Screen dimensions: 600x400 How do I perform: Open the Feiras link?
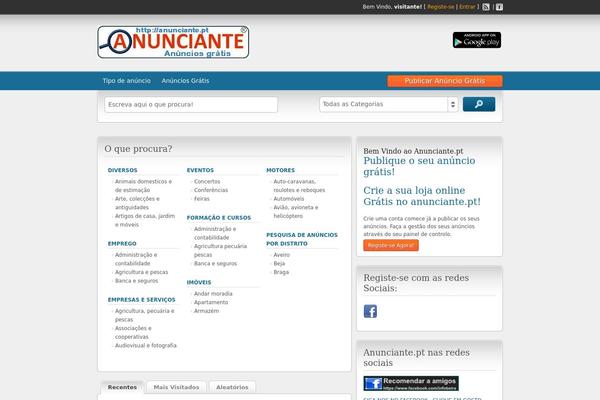pyautogui.click(x=202, y=199)
